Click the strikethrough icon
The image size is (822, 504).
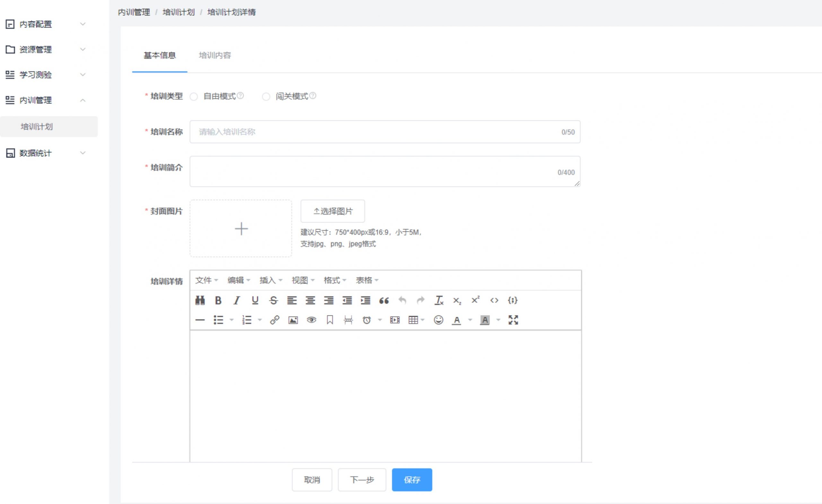(x=273, y=300)
